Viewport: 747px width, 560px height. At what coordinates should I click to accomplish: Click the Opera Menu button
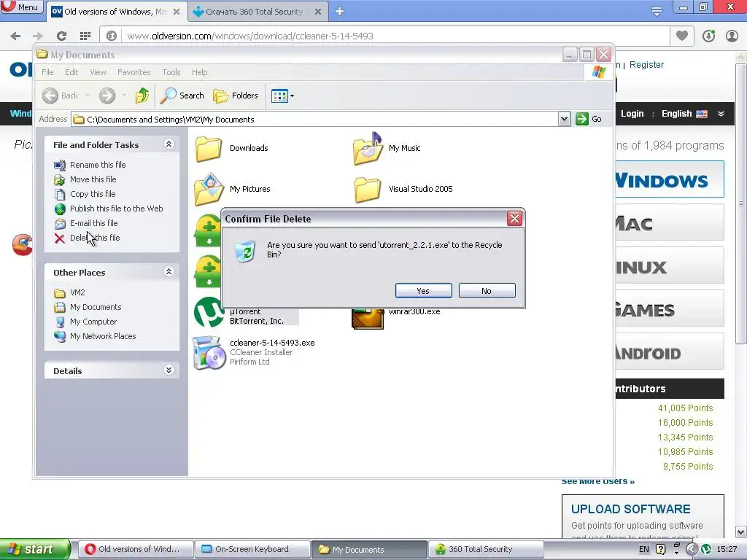pyautogui.click(x=21, y=7)
